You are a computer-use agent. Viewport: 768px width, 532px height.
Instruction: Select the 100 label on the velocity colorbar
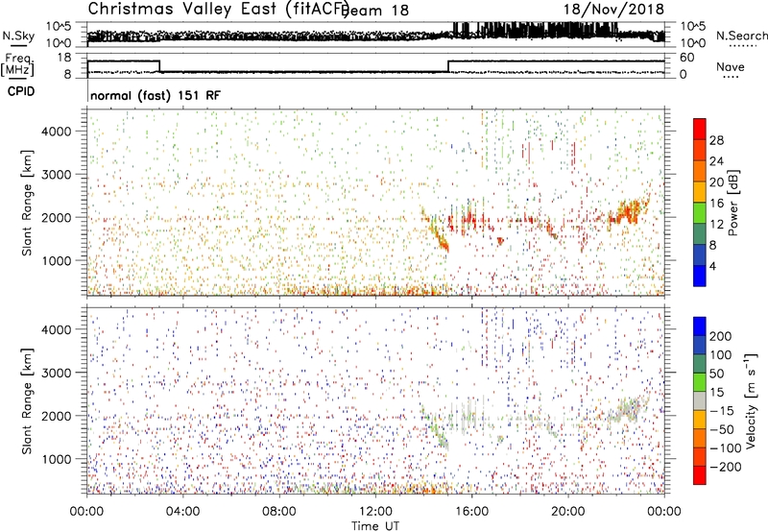(721, 355)
